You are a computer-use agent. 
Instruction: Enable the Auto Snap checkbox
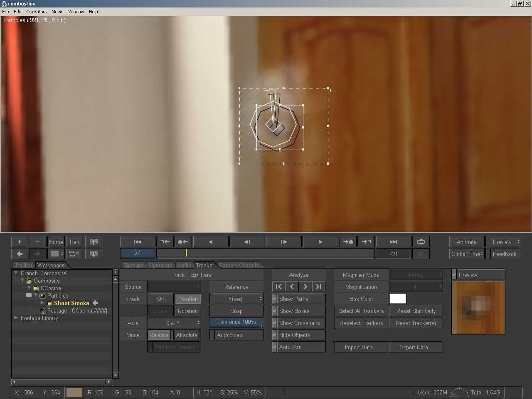click(212, 335)
